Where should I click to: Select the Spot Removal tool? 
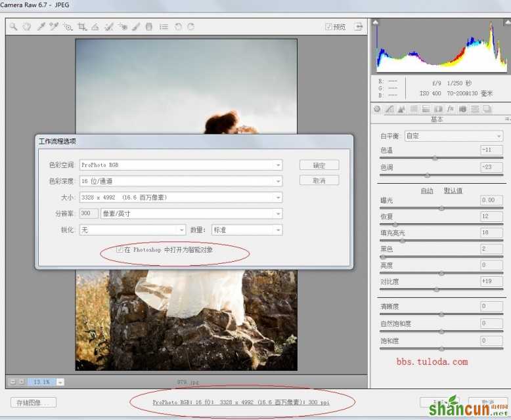(109, 27)
